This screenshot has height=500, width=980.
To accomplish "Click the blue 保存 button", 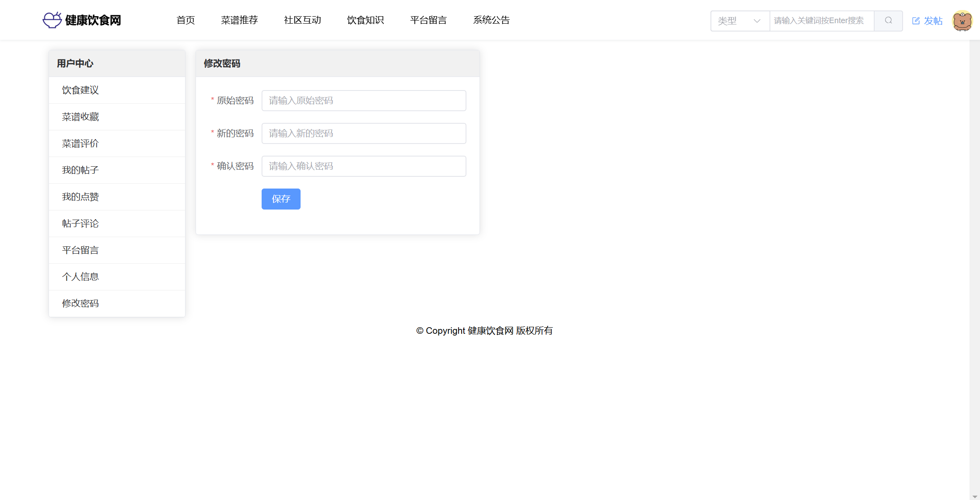I will click(x=281, y=199).
